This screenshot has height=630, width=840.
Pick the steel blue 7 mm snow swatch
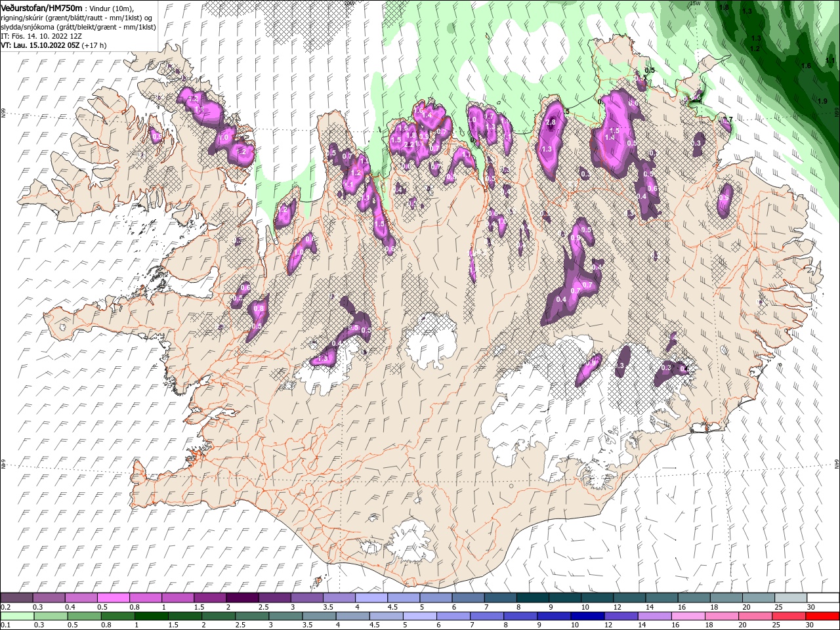[x=500, y=598]
